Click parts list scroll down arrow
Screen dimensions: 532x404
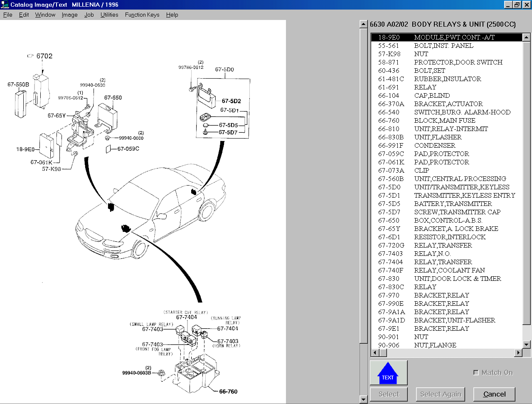click(x=527, y=345)
